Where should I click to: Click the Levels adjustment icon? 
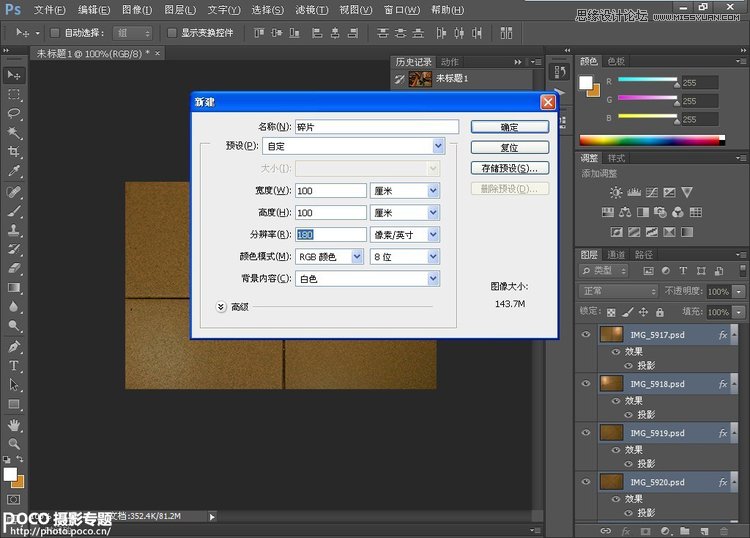pyautogui.click(x=634, y=192)
